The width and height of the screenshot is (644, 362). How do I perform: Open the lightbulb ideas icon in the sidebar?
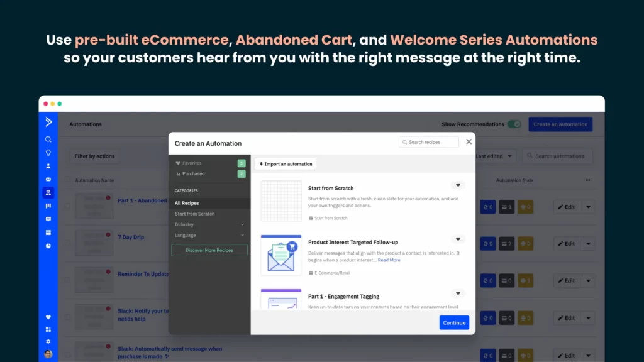click(48, 153)
